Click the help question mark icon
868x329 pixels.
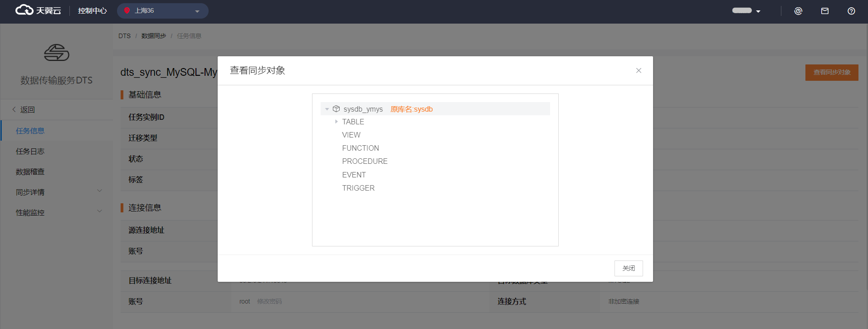point(851,11)
